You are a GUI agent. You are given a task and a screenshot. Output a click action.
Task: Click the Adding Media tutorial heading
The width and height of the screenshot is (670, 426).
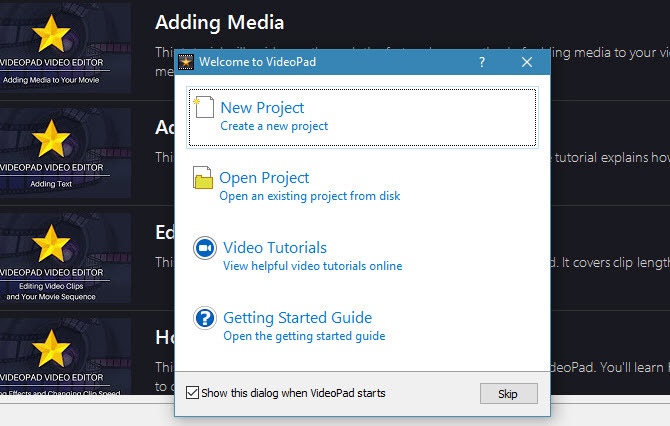(220, 22)
